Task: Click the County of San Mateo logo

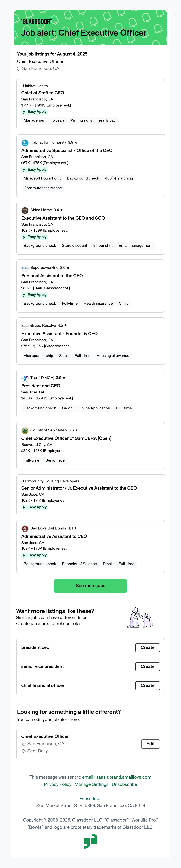Action: click(25, 431)
